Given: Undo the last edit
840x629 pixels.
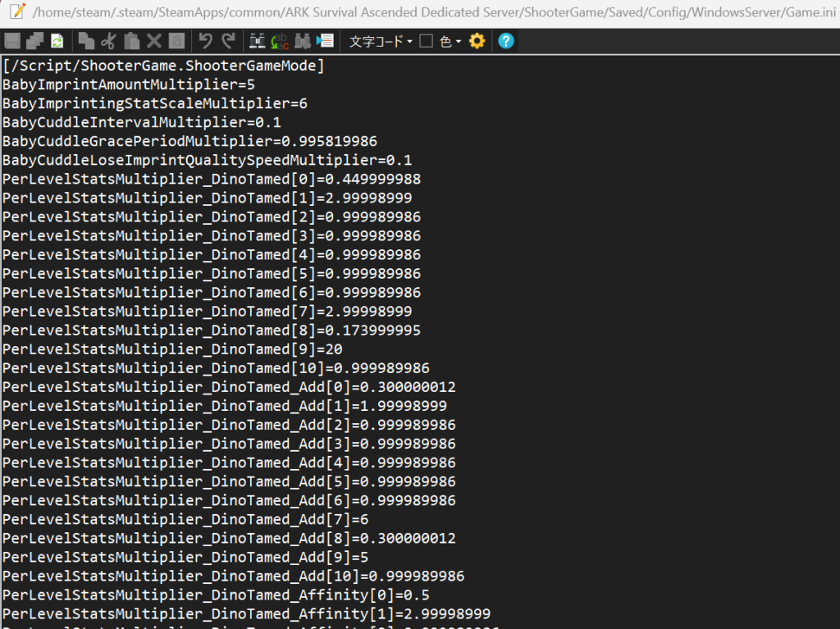Looking at the screenshot, I should [205, 41].
